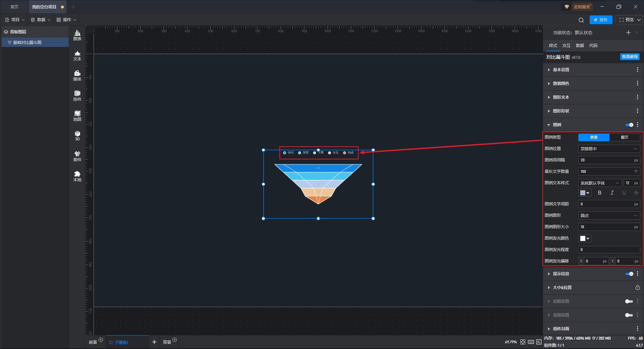Open 数据颜色 more options menu

(x=637, y=83)
